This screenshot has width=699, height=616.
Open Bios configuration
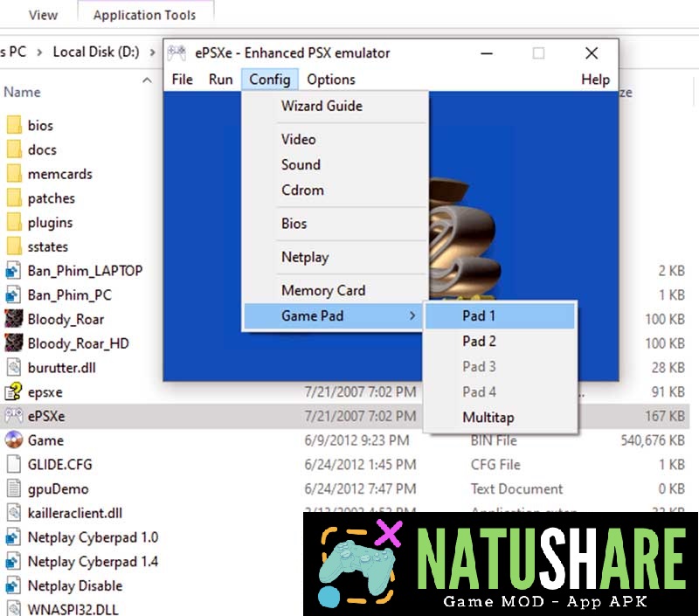tap(336, 224)
